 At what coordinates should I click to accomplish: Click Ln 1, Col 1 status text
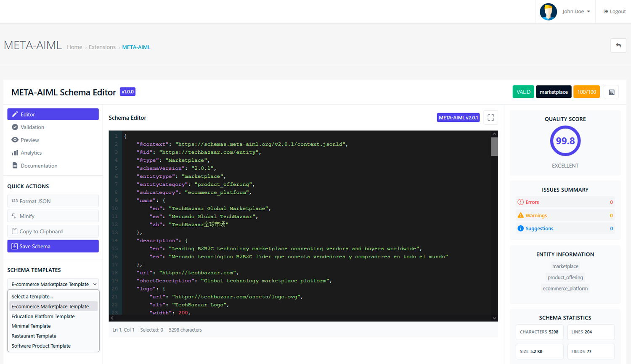tap(124, 330)
